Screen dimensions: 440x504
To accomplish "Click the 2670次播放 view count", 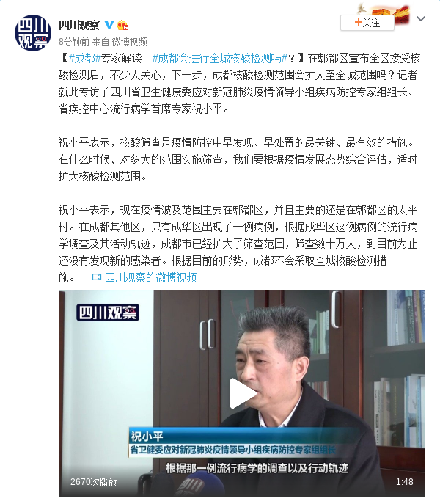I will click(x=94, y=481).
